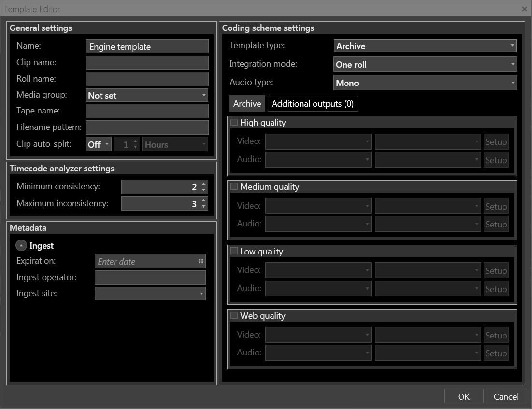
Task: Decrease Minimum consistency with down arrow
Action: [x=203, y=190]
